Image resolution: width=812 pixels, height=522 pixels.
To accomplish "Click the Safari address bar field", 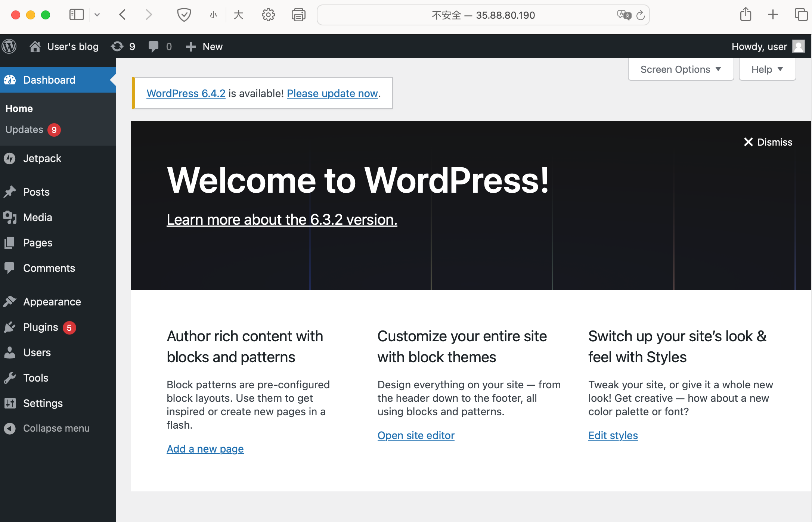I will point(483,15).
